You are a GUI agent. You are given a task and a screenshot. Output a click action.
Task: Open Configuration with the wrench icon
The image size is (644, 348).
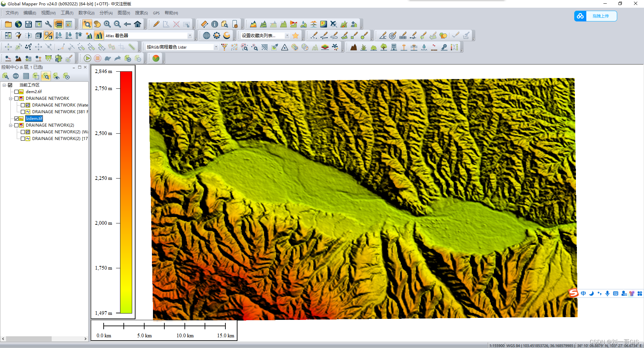pyautogui.click(x=49, y=24)
